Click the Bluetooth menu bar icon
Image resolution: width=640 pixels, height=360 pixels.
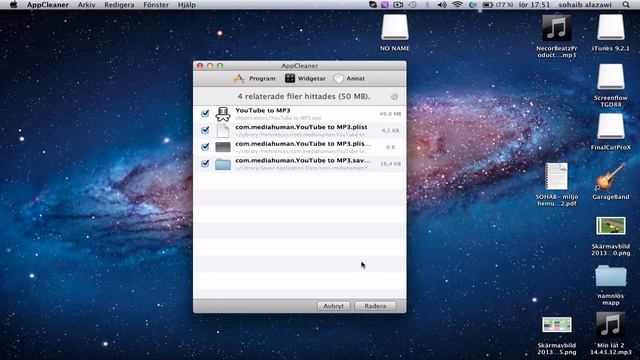pos(427,5)
